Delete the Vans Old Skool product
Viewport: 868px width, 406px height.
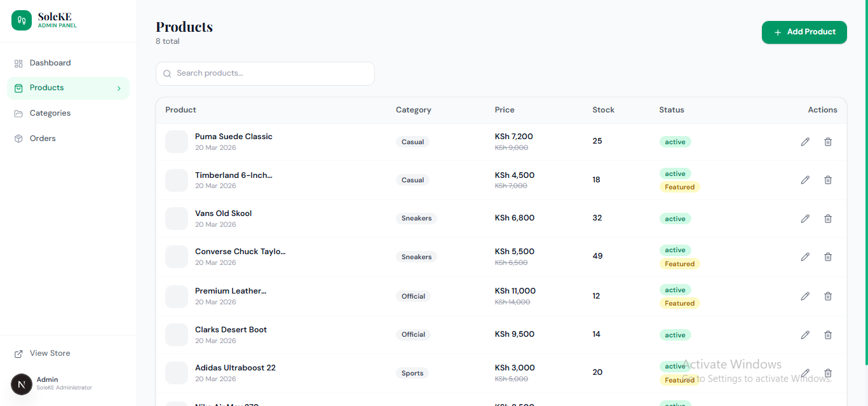(828, 219)
